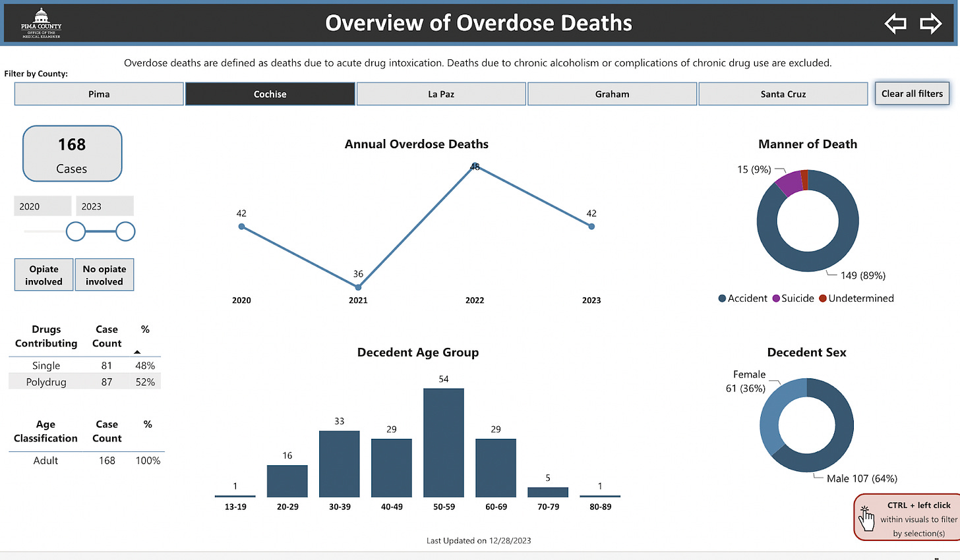Select the Adult row in Age Classification

pos(86,461)
